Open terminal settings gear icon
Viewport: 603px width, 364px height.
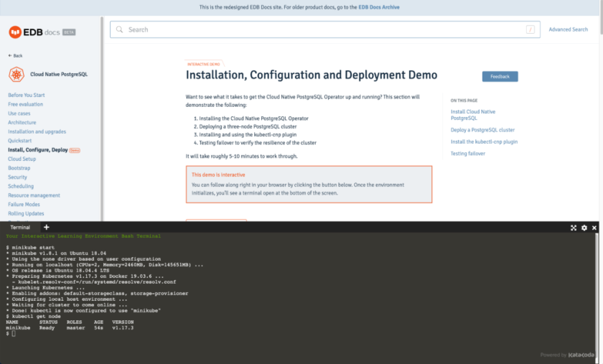click(x=584, y=228)
